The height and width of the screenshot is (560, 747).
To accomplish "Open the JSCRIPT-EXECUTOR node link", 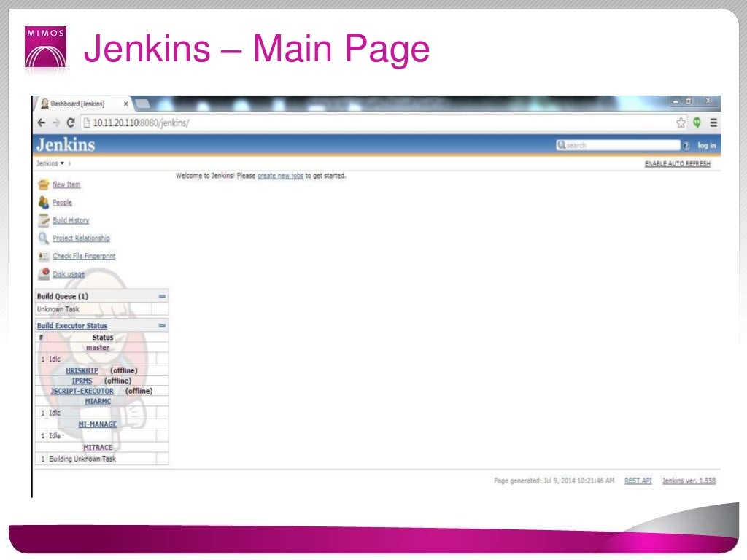I will (82, 391).
